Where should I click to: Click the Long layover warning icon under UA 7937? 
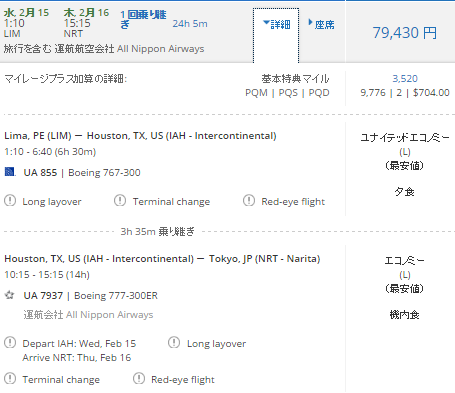[174, 343]
